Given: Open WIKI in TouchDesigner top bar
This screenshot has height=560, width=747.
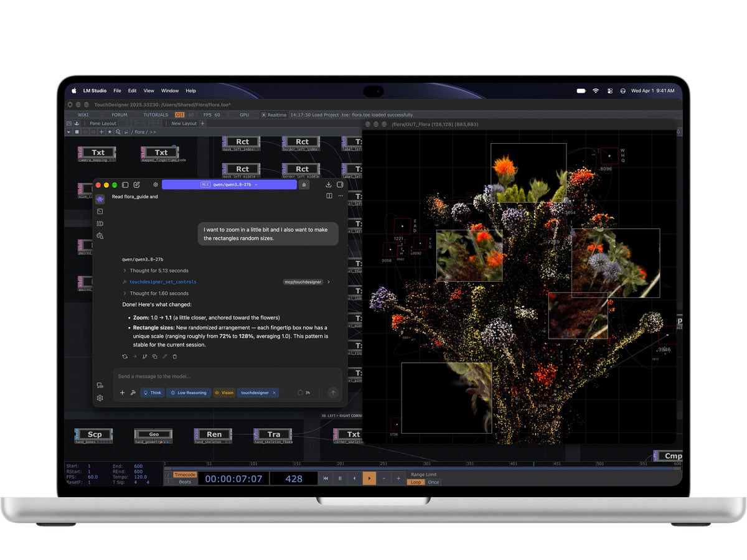Looking at the screenshot, I should pyautogui.click(x=83, y=115).
